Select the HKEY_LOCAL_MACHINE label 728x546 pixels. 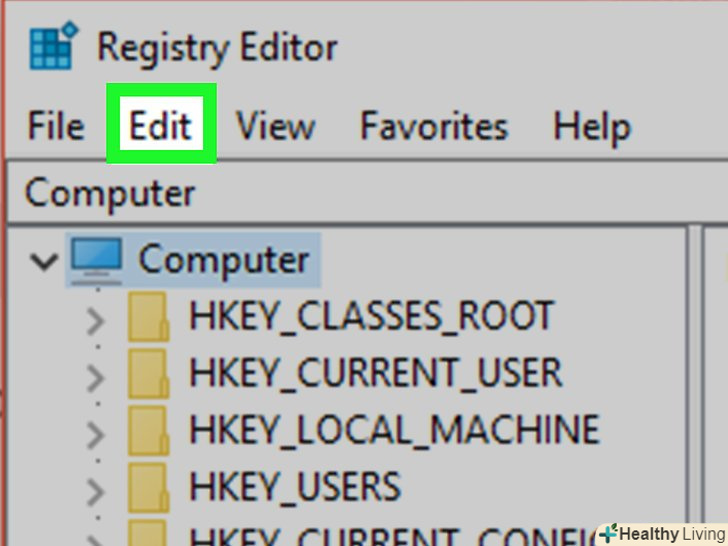tap(395, 430)
